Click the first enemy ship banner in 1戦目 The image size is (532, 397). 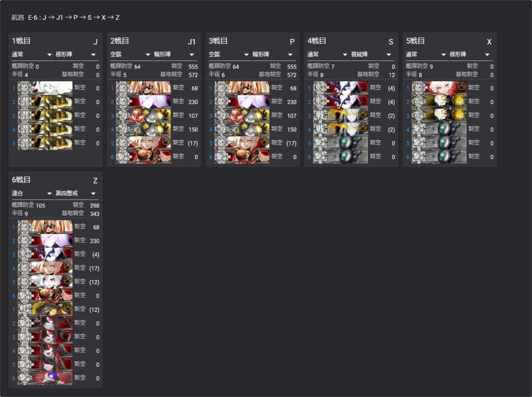click(45, 88)
